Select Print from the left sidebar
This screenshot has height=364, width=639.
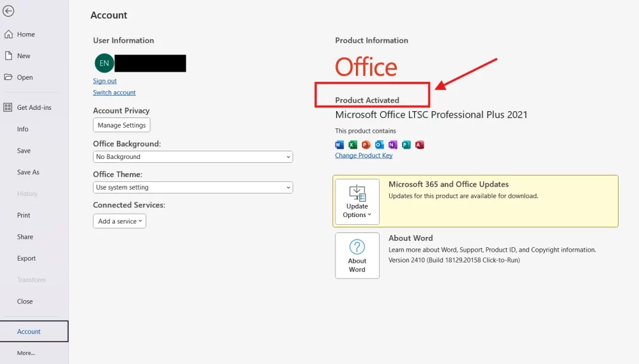tap(24, 215)
